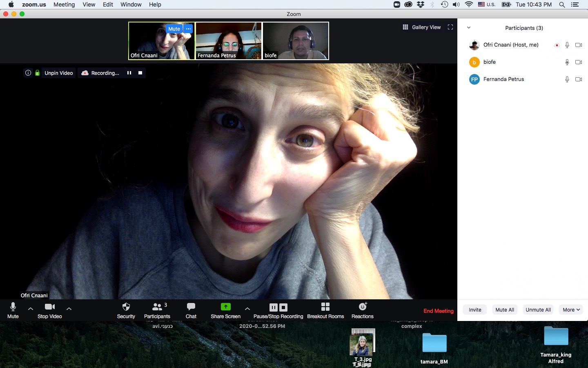Select biofe video thumbnail
The width and height of the screenshot is (588, 368).
[x=296, y=41]
